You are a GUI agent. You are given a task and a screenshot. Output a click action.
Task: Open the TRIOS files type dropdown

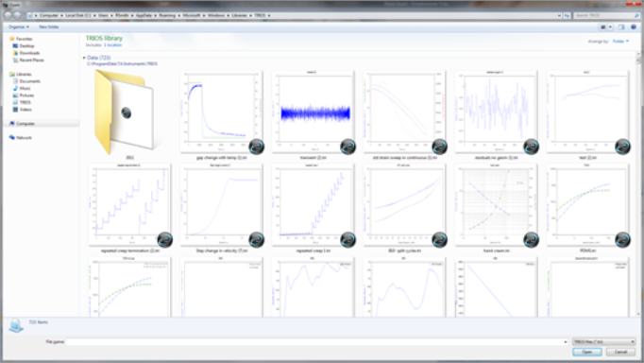point(603,341)
